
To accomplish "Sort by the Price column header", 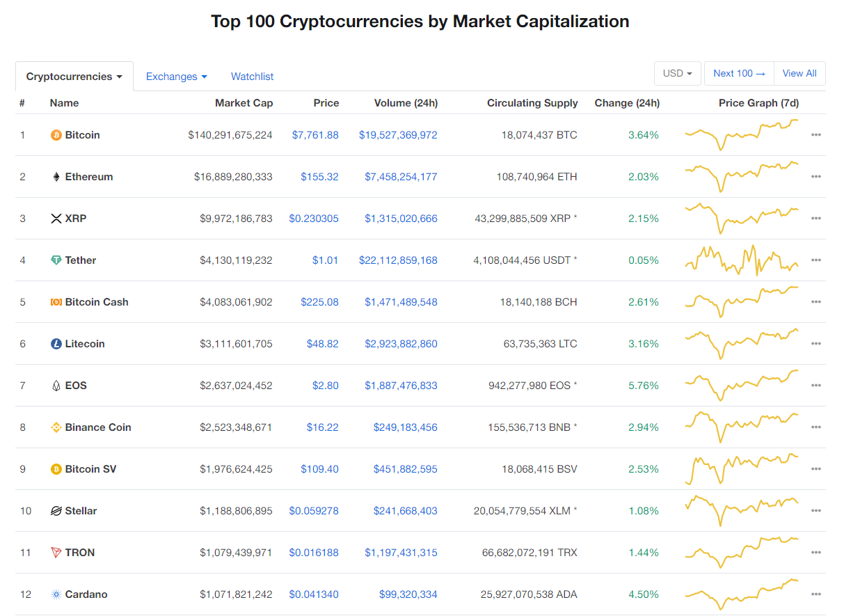I will click(x=326, y=103).
